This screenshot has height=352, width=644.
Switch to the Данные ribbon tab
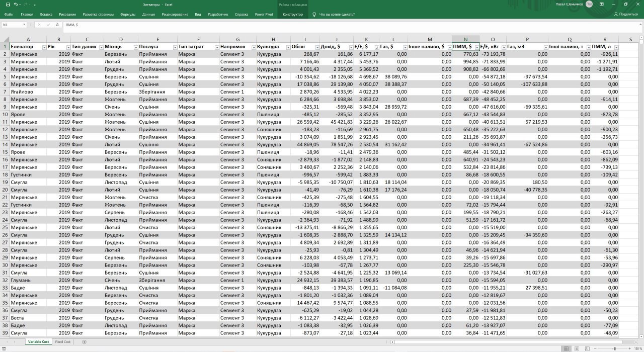click(x=148, y=14)
